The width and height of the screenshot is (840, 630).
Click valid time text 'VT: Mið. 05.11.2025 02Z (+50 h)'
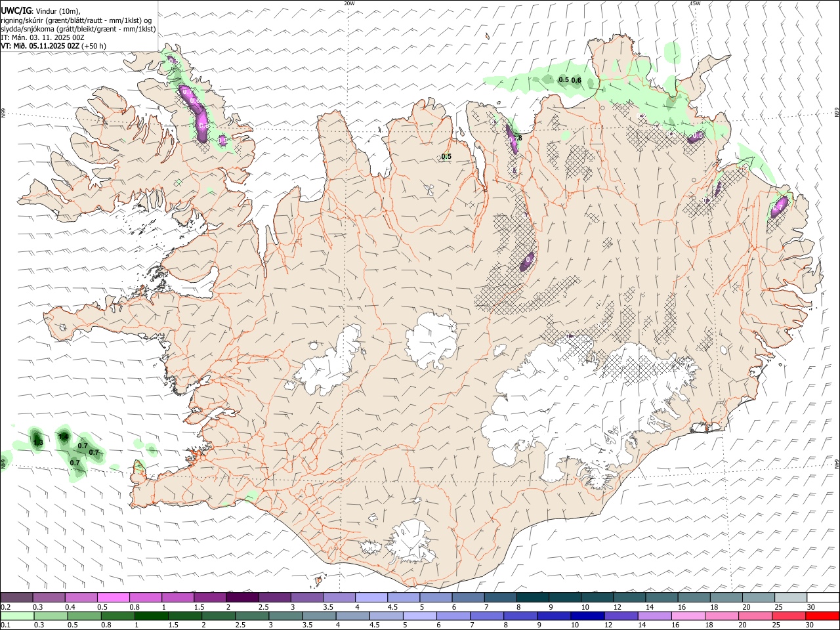pos(53,46)
